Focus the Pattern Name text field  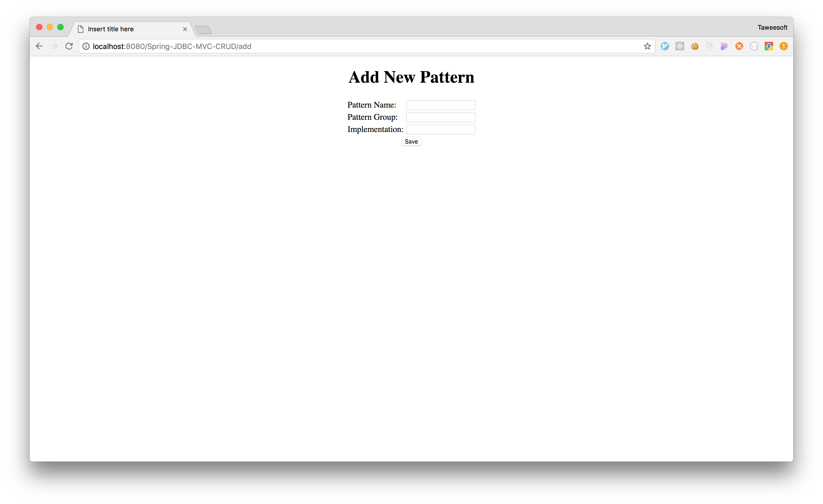click(441, 105)
